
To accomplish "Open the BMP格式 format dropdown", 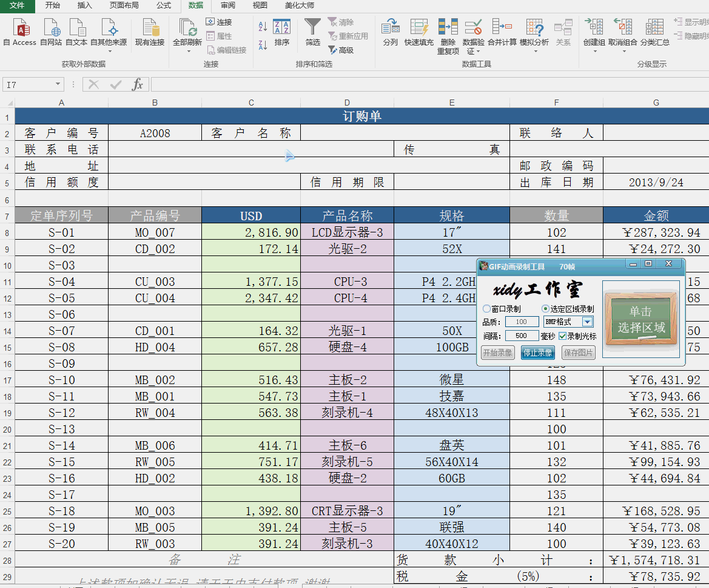I will click(x=587, y=322).
